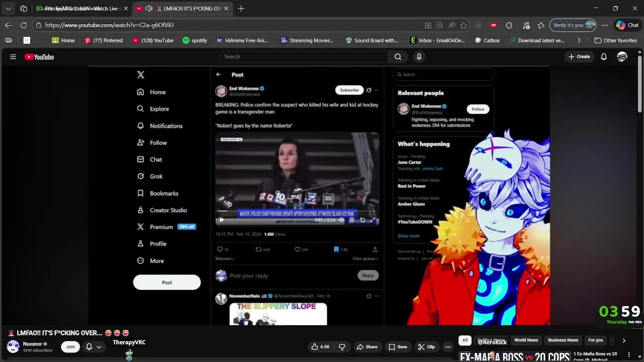Open Streaming Movies bookmark
The height and width of the screenshot is (362, 644).
pos(307,40)
